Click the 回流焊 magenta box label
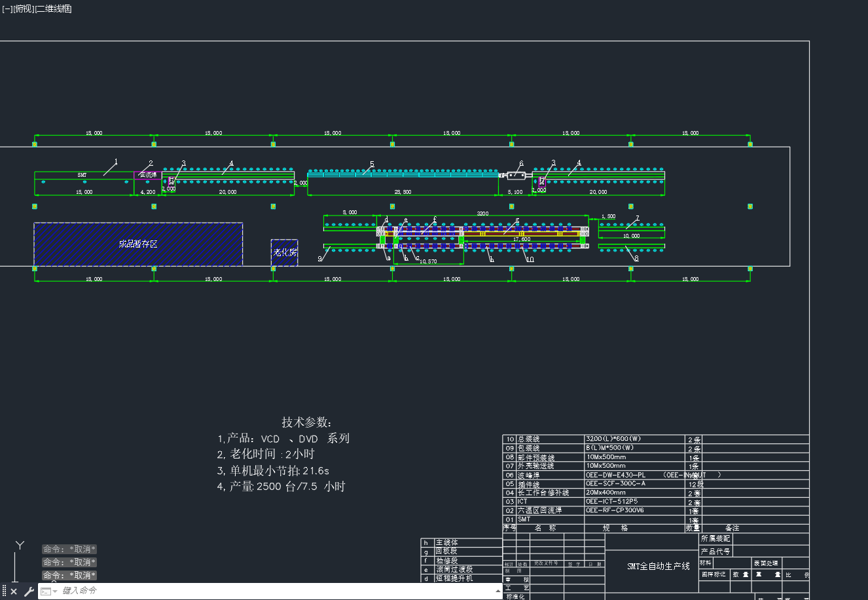868x600 pixels. (148, 175)
